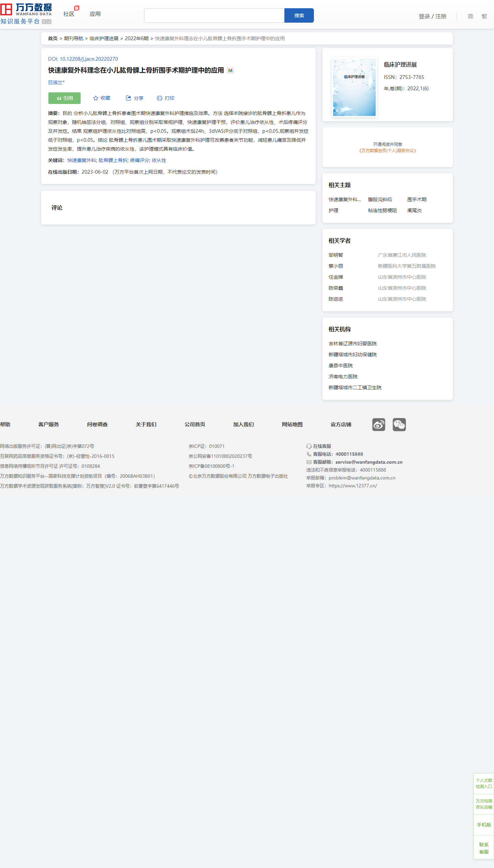
Task: Open scholar 蔡小丽
Action: [x=336, y=266]
